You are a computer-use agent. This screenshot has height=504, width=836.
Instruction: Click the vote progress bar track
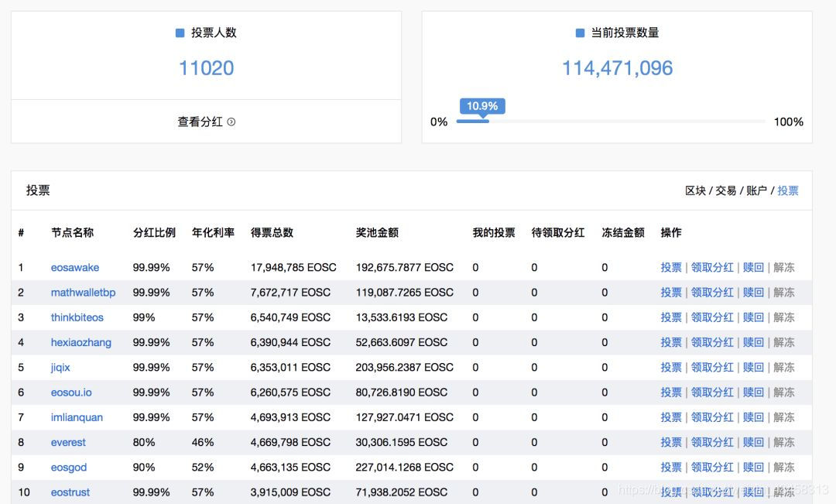(x=611, y=122)
